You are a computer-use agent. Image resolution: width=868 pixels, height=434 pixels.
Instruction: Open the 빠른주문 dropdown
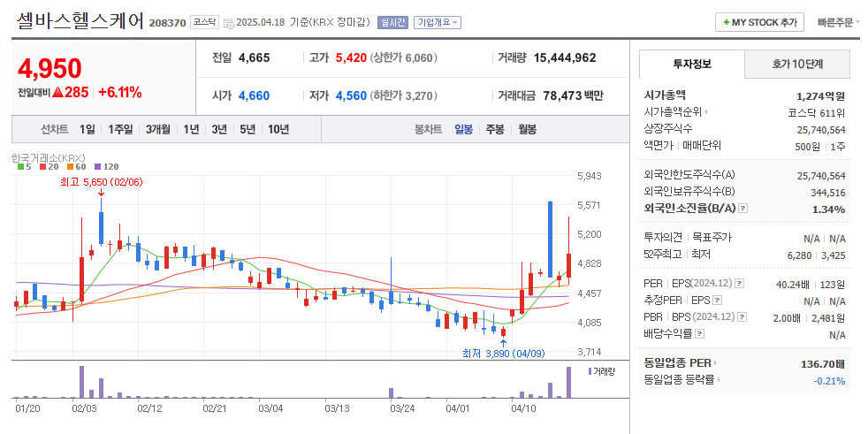coord(839,23)
